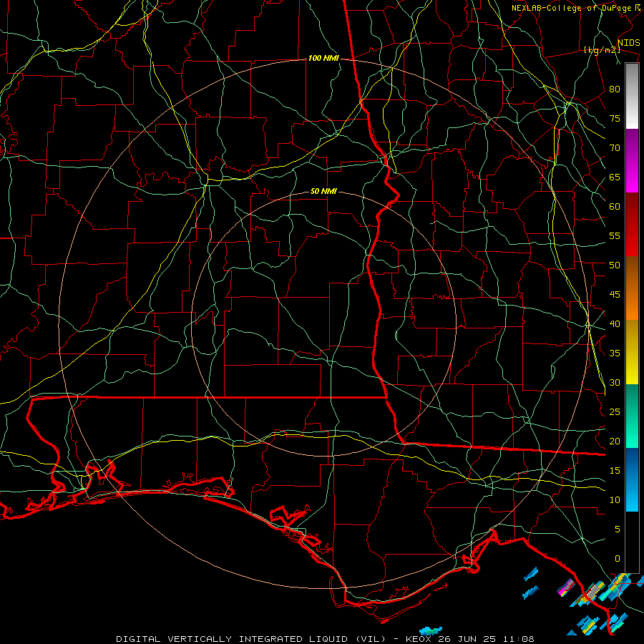
Task: Click the 5 value on the scale
Action: pyautogui.click(x=618, y=530)
